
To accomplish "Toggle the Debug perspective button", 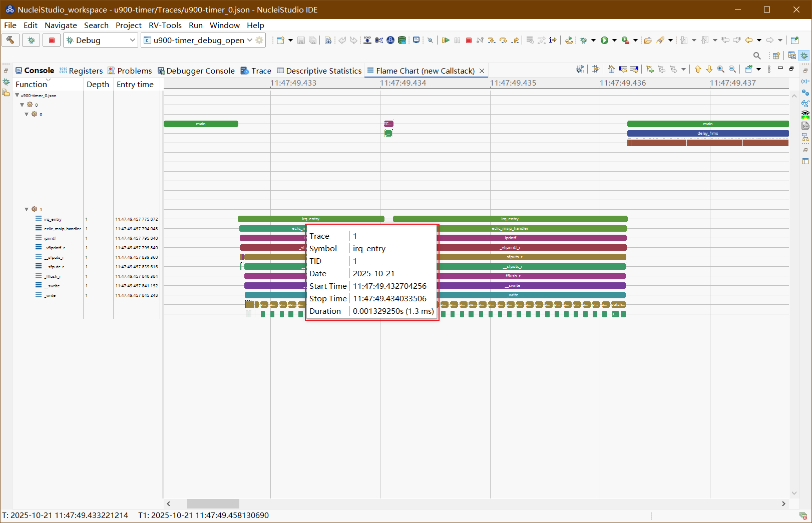I will [x=804, y=56].
